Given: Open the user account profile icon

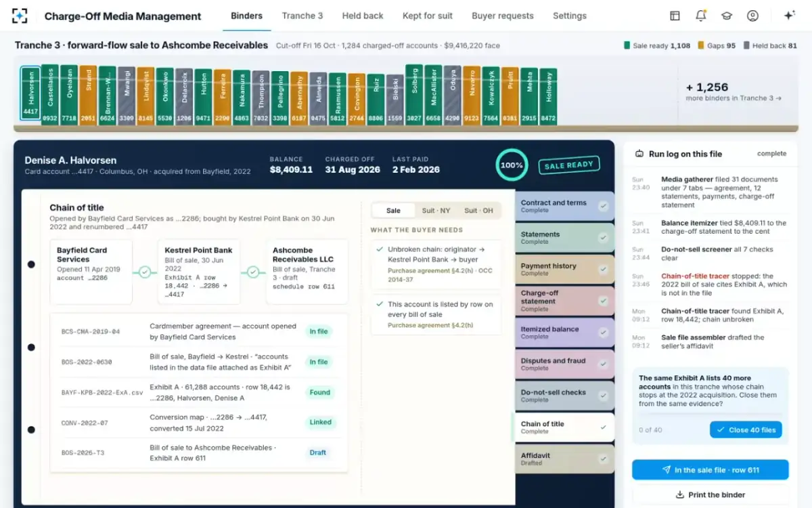Looking at the screenshot, I should click(x=752, y=16).
